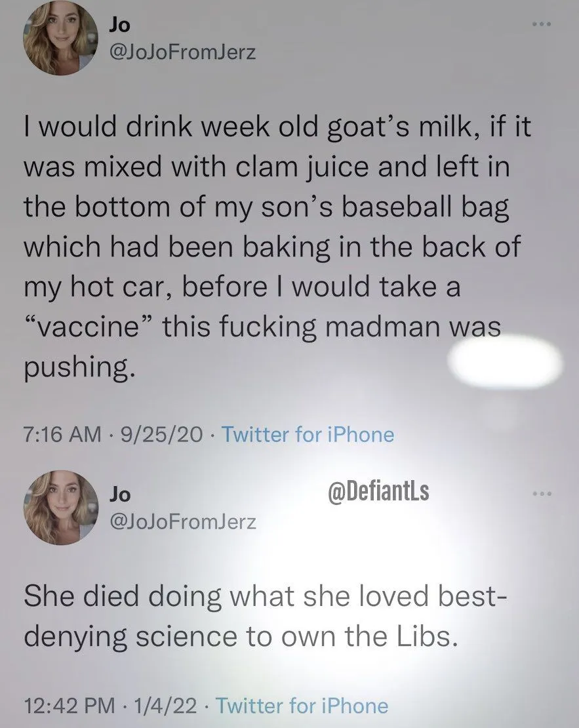Click the @DefiantLs watermark
This screenshot has height=728, width=579.
[x=378, y=491]
